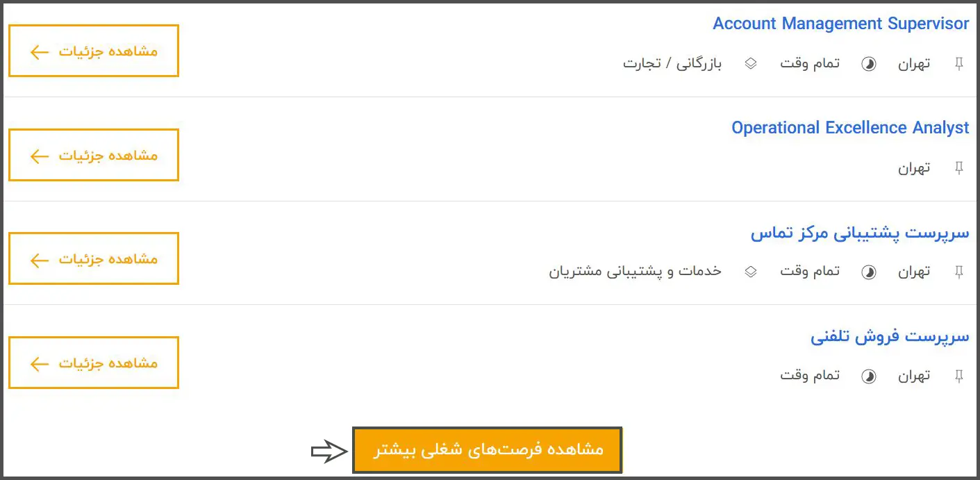Screen dimensions: 980x480
Task: Click the clock icon in سرپرست پشتیبانی مرکز تماس row
Action: click(x=869, y=272)
